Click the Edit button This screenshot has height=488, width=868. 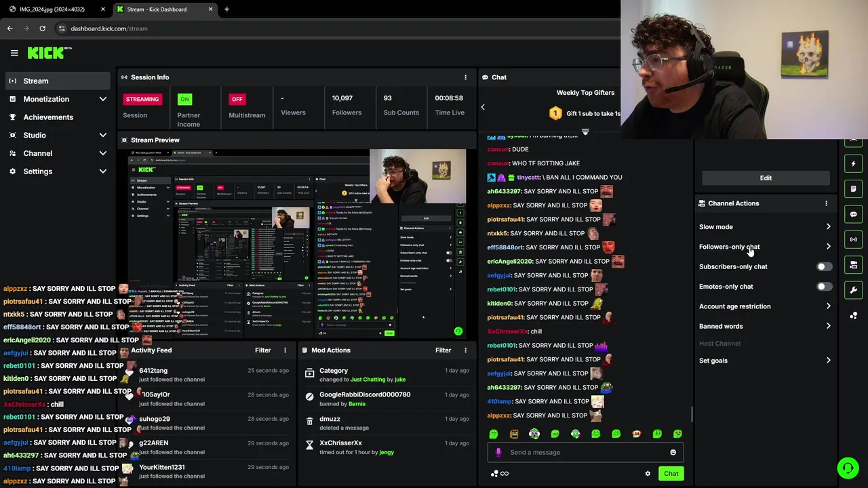[766, 178]
